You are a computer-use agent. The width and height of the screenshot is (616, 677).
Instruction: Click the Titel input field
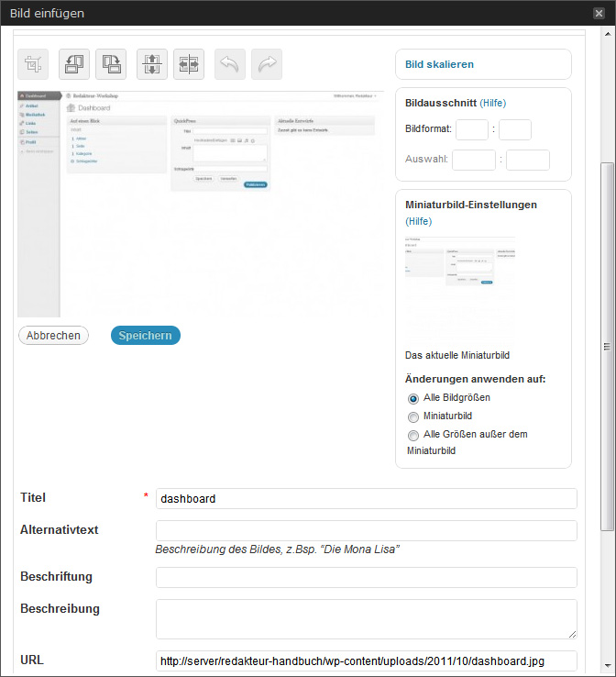click(x=366, y=498)
